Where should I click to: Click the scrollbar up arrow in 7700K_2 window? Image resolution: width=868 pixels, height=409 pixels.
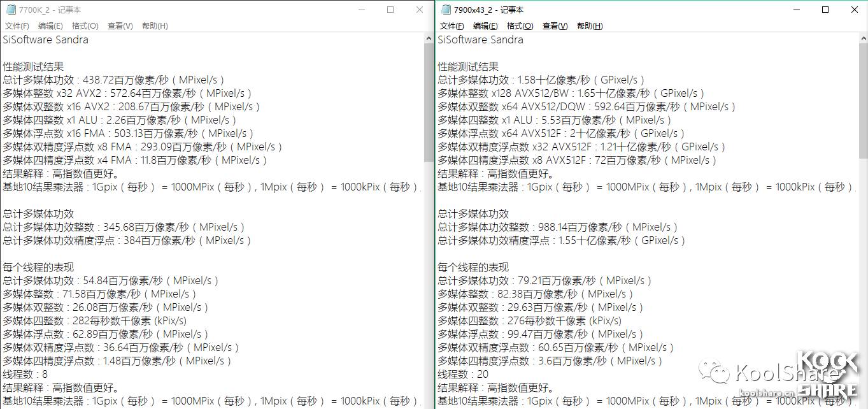pos(428,38)
